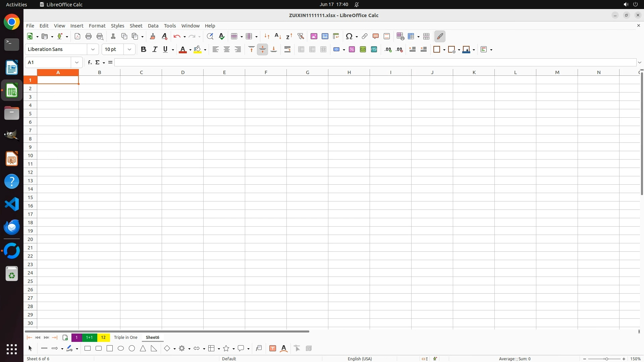Select the Ellipse shape tool
Image resolution: width=644 pixels, height=362 pixels.
click(121, 348)
